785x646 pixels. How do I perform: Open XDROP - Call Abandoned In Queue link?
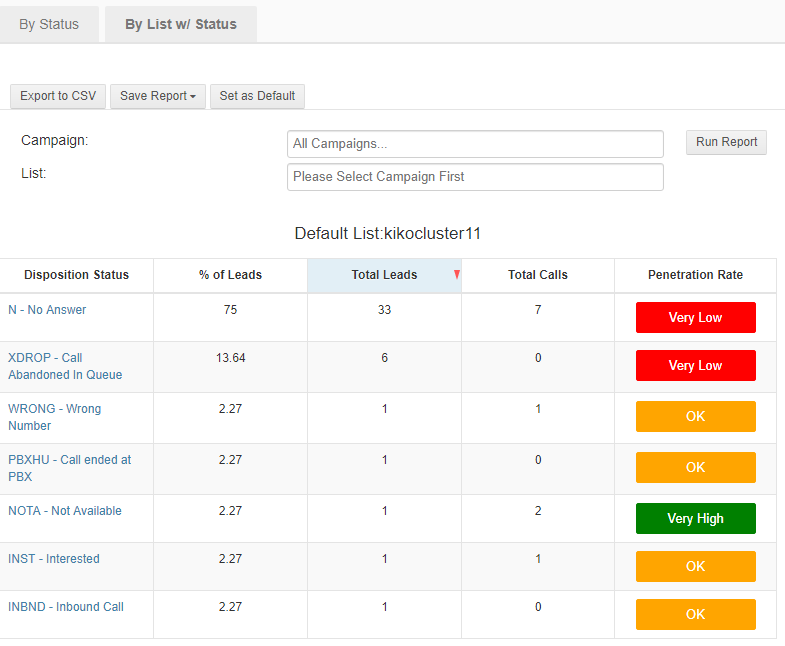[65, 366]
